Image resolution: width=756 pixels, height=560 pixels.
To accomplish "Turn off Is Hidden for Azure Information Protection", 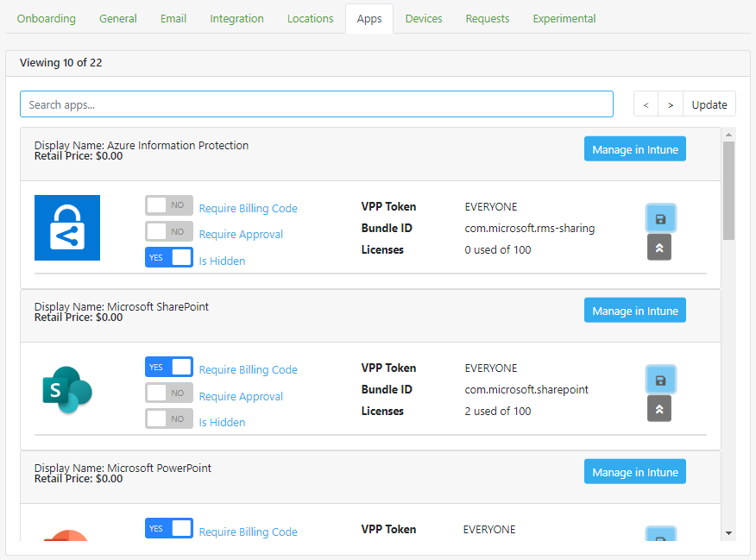I will [x=169, y=257].
